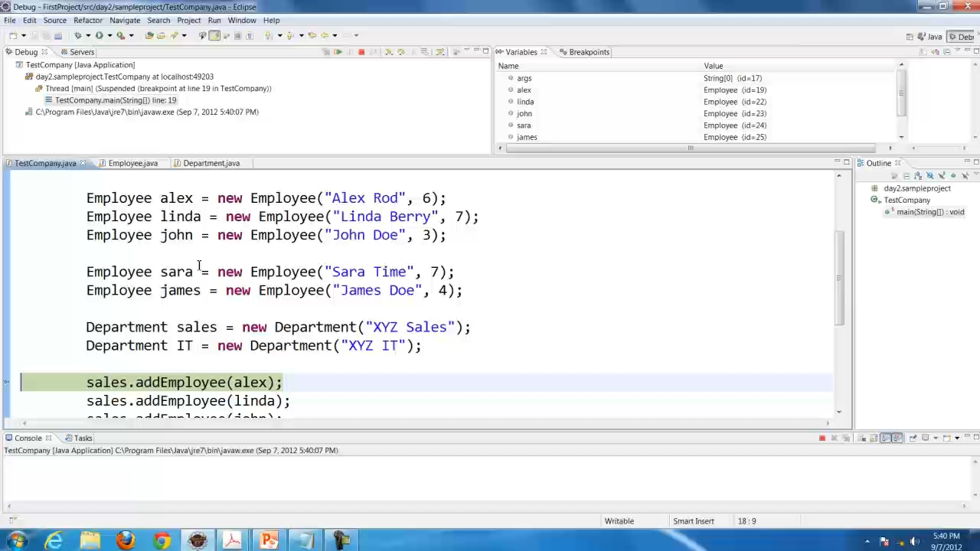
Task: Click the Open Perspective icon
Action: tap(910, 36)
